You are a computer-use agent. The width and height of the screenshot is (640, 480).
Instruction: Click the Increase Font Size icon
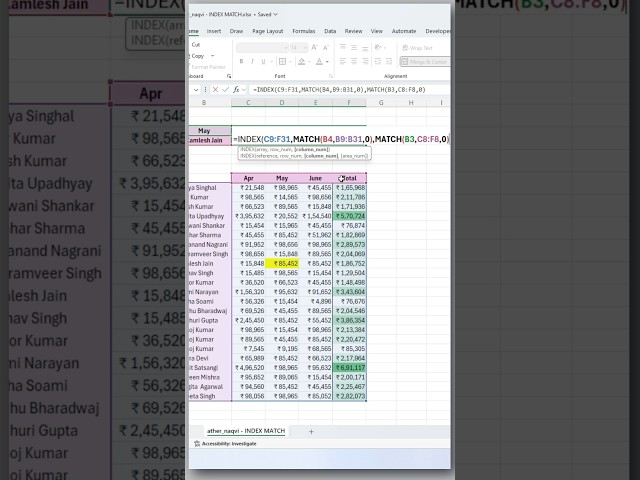click(x=314, y=48)
